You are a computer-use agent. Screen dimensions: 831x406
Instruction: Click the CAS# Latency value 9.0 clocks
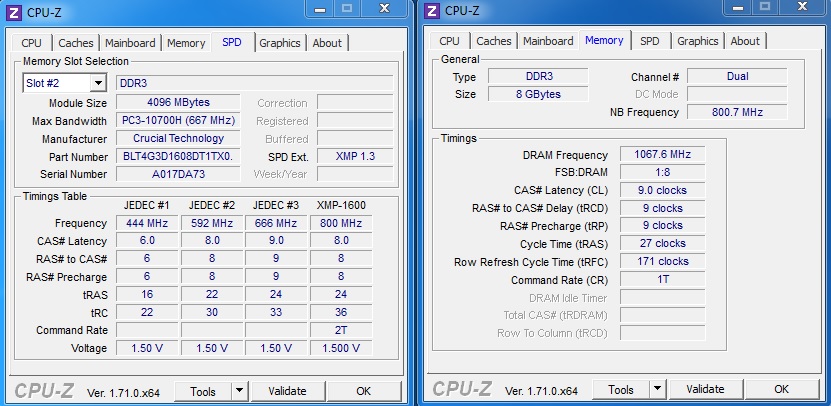click(x=662, y=190)
